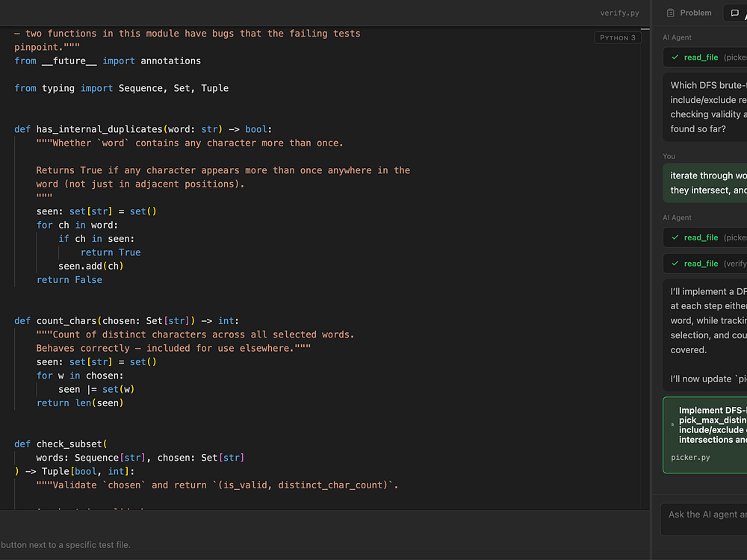Click the 'pinpoint."""' line
The width and height of the screenshot is (747, 560).
click(x=47, y=47)
